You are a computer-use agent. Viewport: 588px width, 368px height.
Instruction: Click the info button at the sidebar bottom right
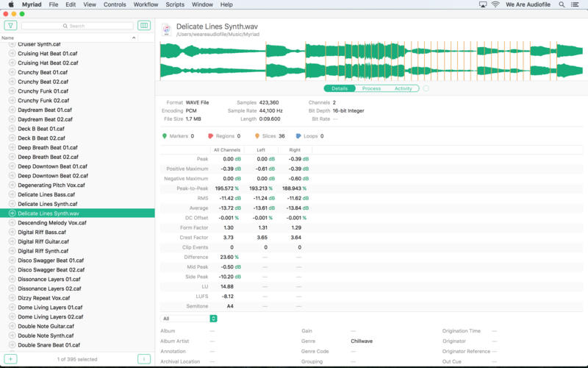(x=144, y=359)
